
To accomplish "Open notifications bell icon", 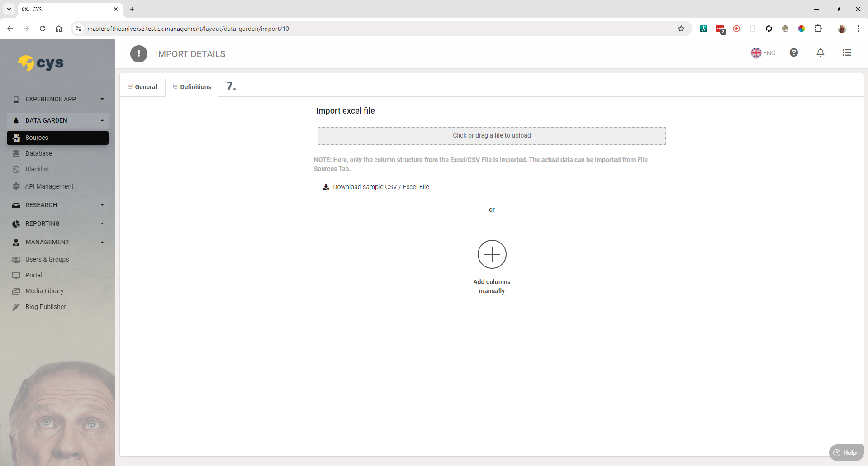I will click(820, 52).
